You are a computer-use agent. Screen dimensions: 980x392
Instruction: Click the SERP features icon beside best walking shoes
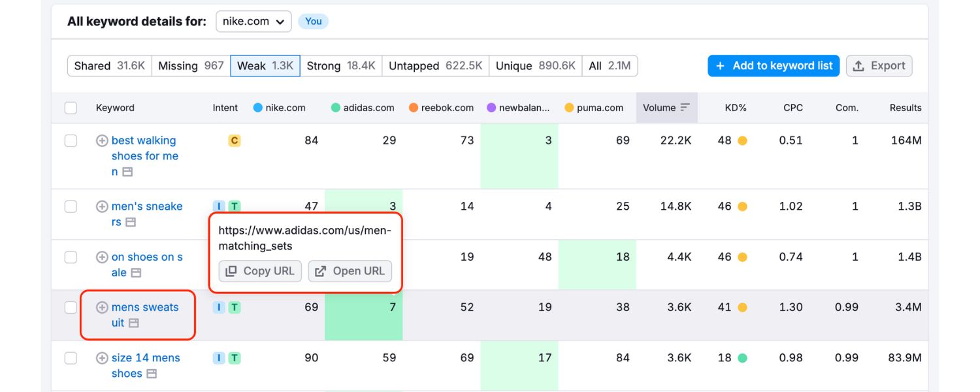coord(127,171)
